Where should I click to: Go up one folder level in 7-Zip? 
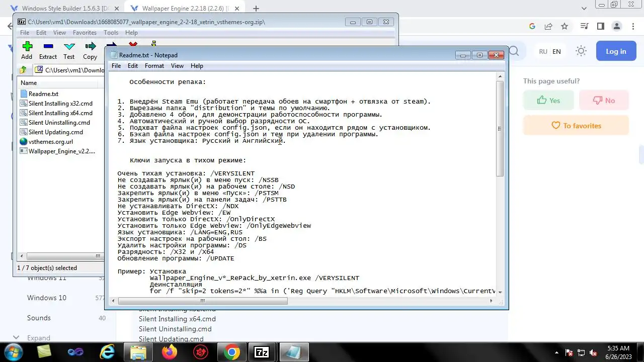[23, 70]
